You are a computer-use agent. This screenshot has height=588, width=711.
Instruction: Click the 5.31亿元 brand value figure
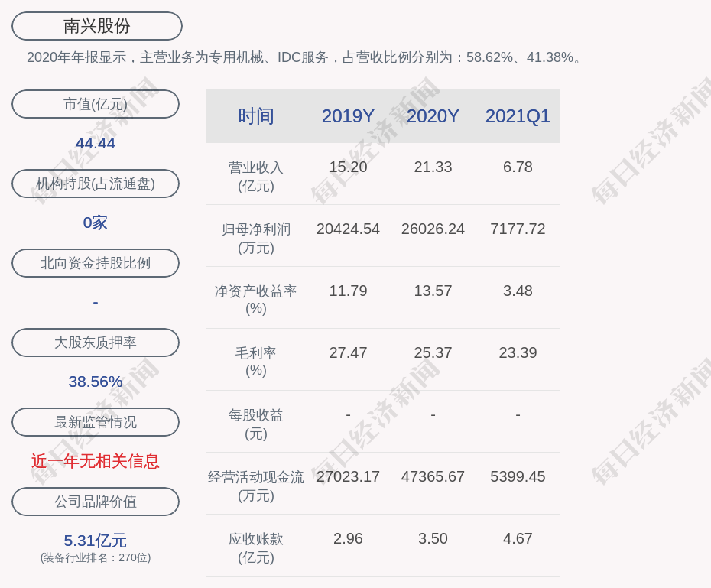click(x=96, y=541)
